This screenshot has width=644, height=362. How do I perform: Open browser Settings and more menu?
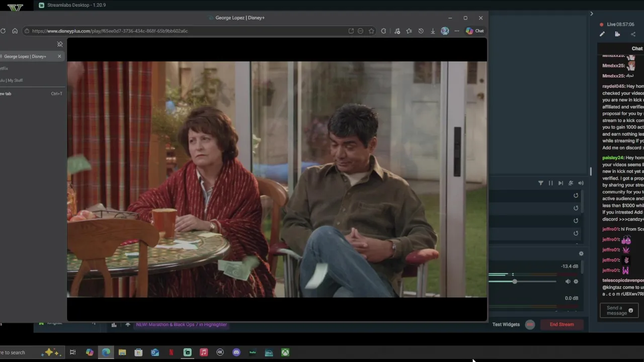[x=457, y=31]
